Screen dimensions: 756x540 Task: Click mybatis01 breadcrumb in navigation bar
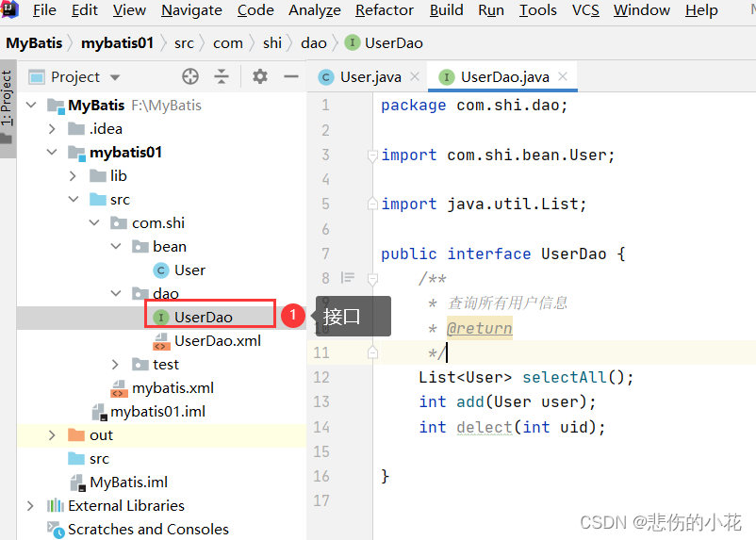point(117,43)
